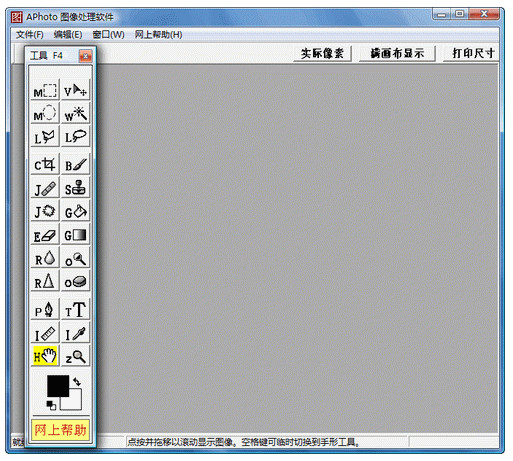The height and width of the screenshot is (461, 513).
Task: Maximize the APhoto window
Action: tap(460, 14)
